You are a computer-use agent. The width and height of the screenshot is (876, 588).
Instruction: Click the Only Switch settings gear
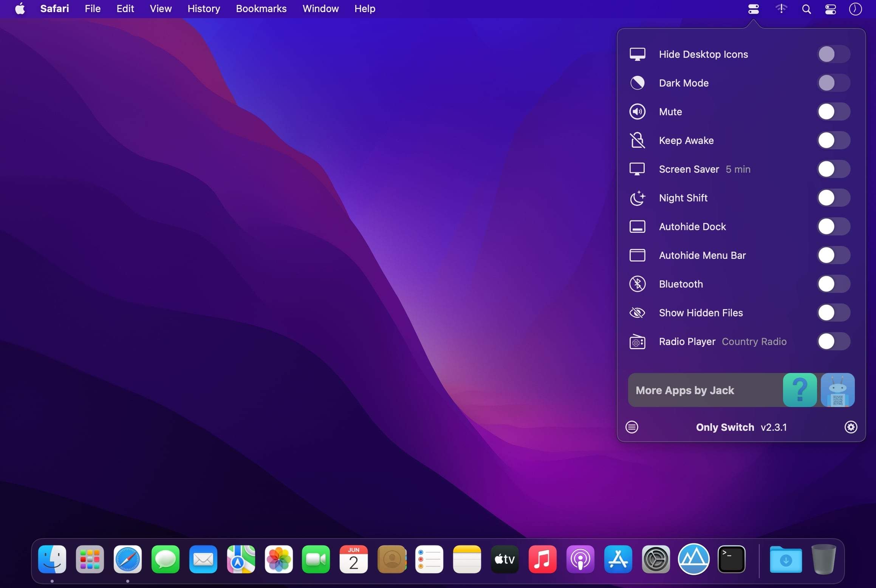pos(851,427)
